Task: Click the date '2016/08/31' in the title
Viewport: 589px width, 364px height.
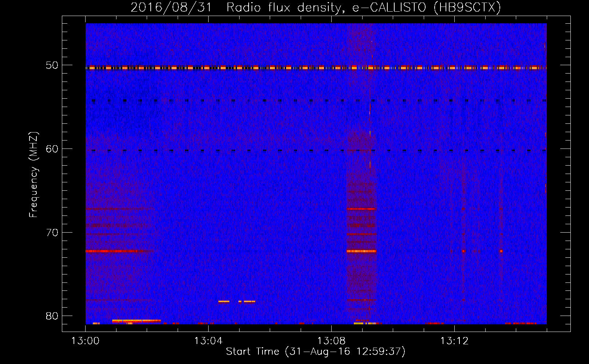Action: (x=171, y=8)
